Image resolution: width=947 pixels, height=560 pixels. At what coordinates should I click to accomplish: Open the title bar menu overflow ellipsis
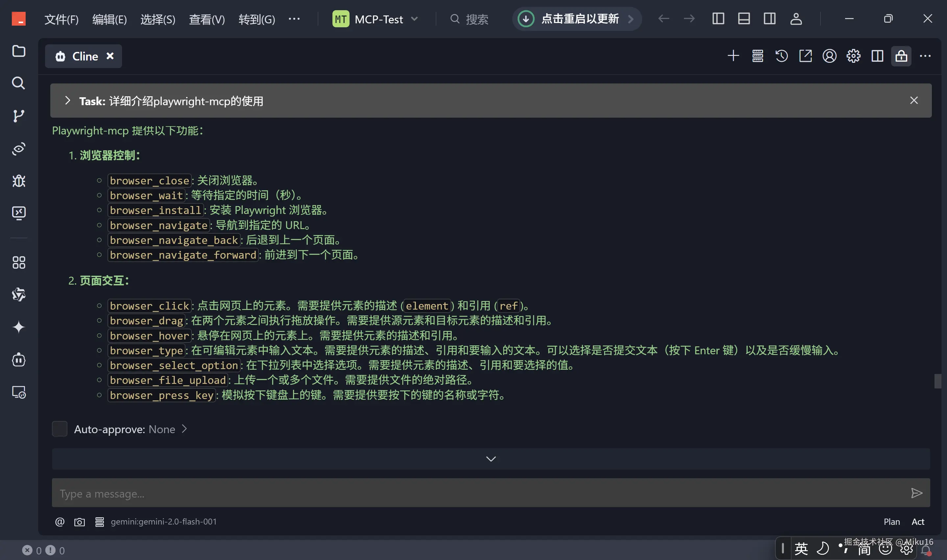294,18
